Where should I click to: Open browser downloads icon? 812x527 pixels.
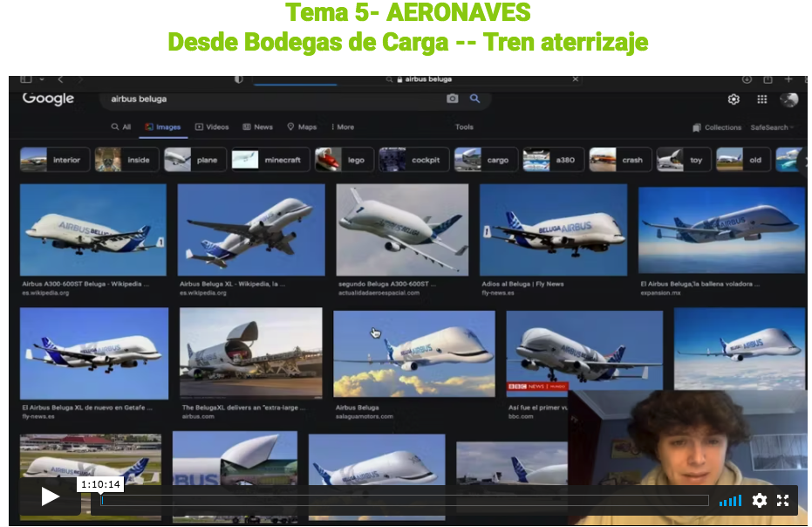tap(747, 79)
